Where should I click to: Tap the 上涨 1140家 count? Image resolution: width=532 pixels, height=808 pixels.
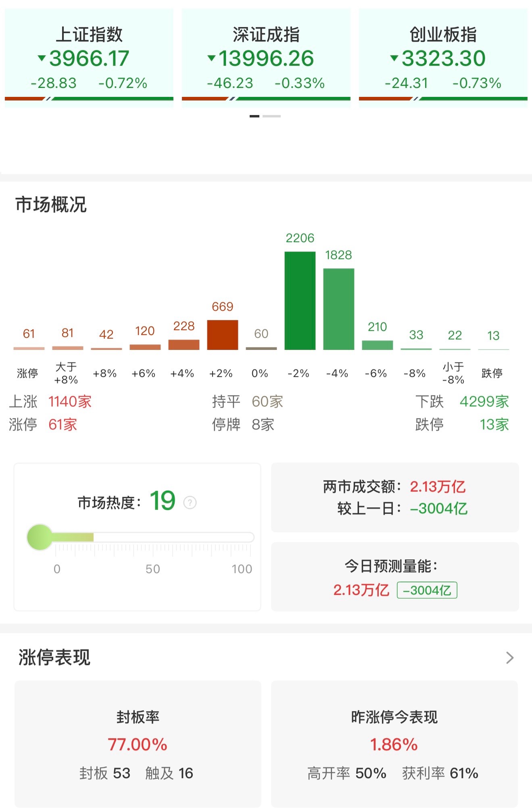click(x=70, y=402)
